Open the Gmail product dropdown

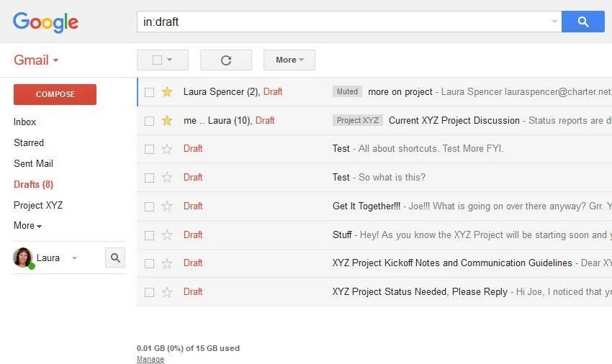click(x=36, y=60)
